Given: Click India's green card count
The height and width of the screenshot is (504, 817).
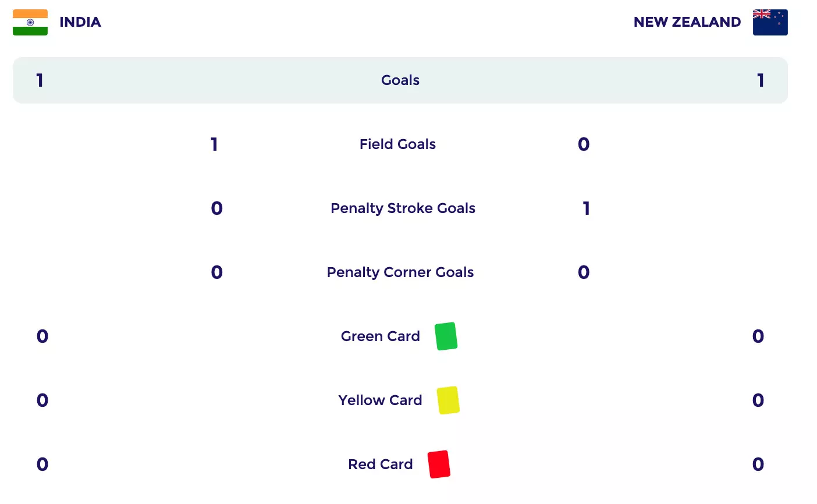Looking at the screenshot, I should 42,336.
